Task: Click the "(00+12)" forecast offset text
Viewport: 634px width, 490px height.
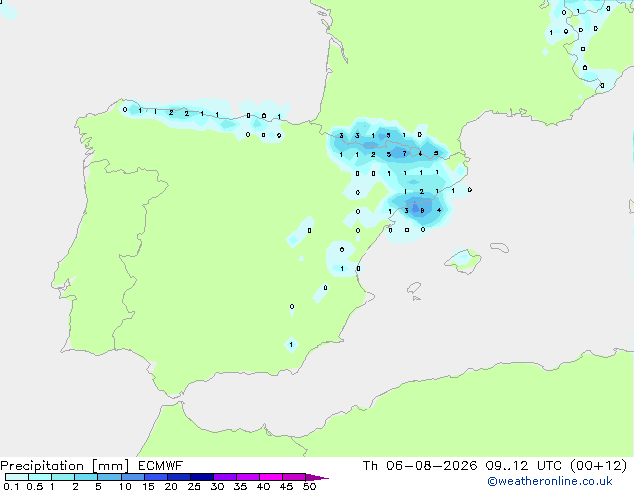Action: pos(598,466)
